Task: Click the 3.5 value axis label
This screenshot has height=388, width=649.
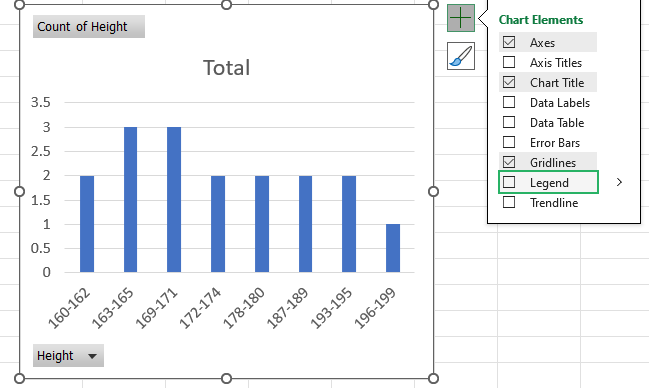Action: pos(41,102)
